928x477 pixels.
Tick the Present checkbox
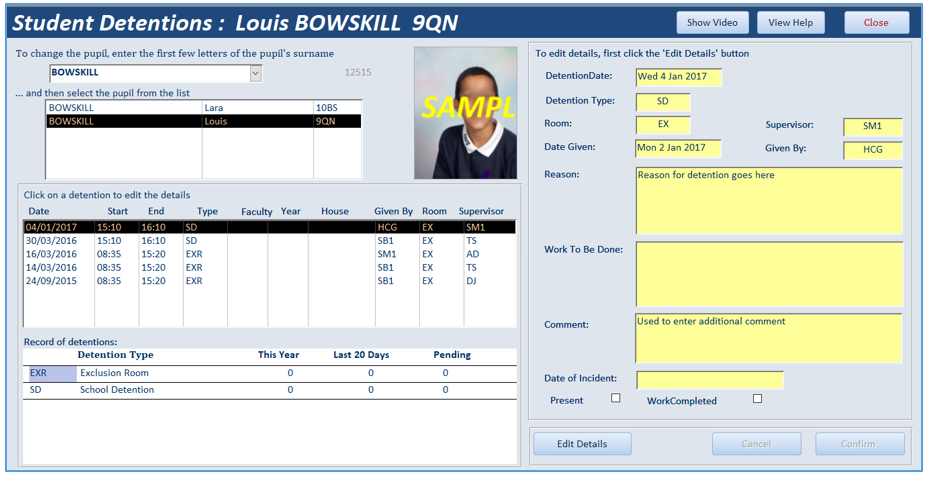coord(616,398)
